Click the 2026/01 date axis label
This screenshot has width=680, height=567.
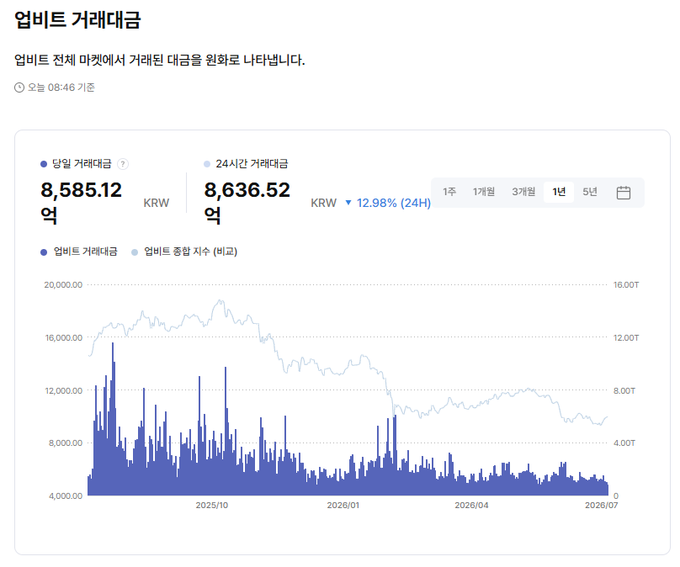tap(343, 505)
